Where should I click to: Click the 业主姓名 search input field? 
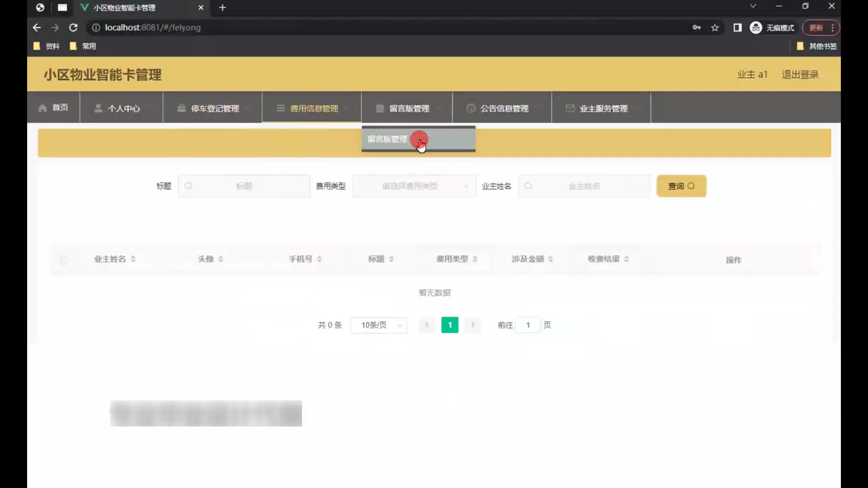pyautogui.click(x=584, y=186)
